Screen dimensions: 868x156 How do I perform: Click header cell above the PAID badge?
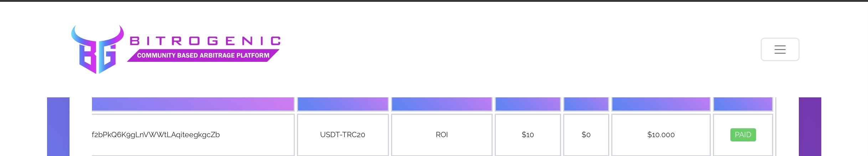pos(743,104)
